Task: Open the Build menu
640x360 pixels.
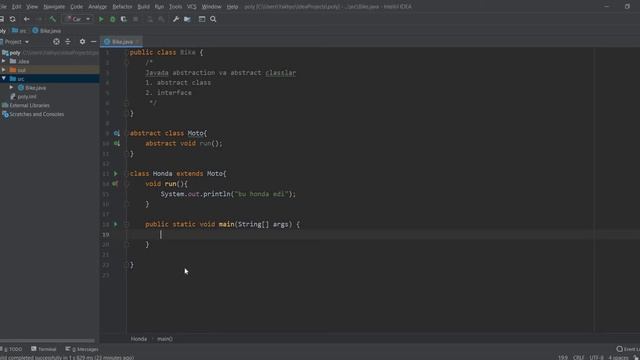Action: coord(144,7)
